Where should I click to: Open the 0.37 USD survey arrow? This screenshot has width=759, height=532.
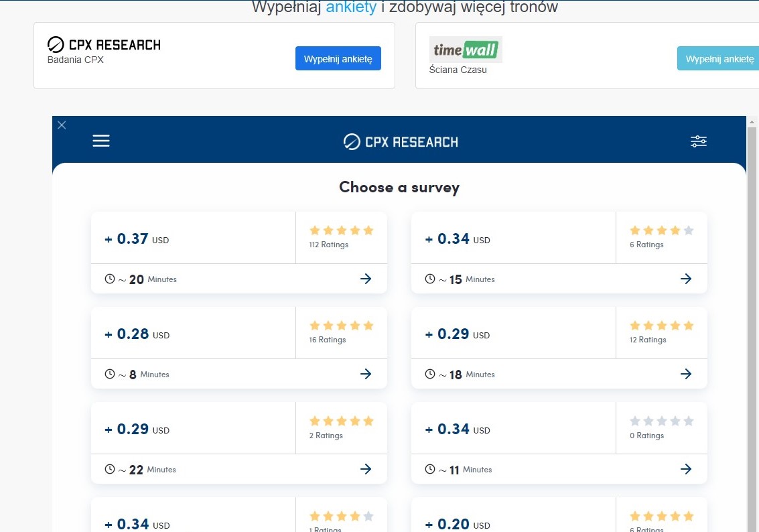click(366, 278)
